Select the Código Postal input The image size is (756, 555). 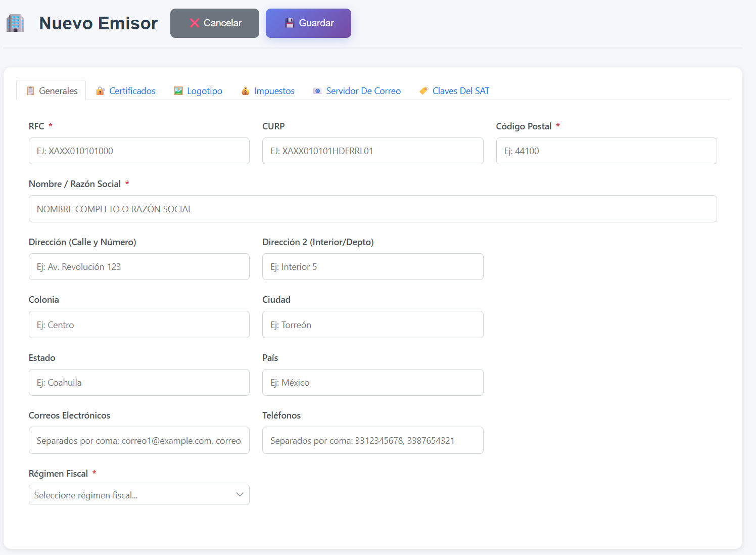[606, 151]
